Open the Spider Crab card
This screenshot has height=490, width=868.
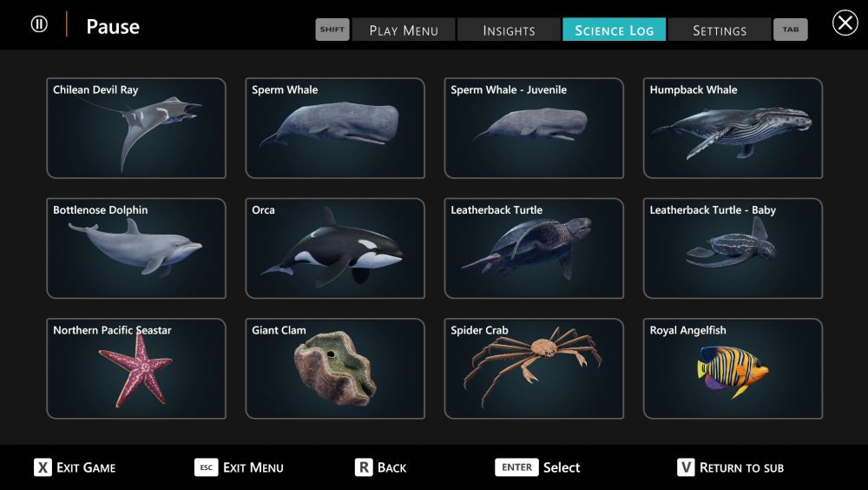[534, 368]
